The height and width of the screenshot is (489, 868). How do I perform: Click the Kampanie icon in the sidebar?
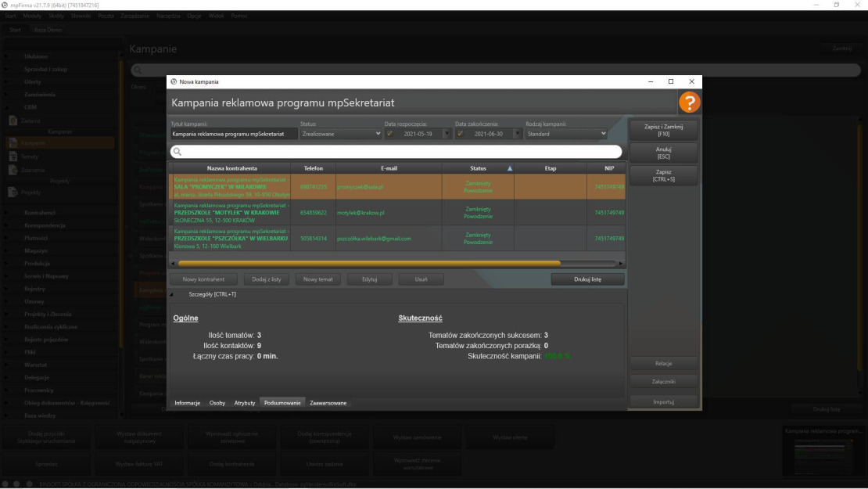13,143
